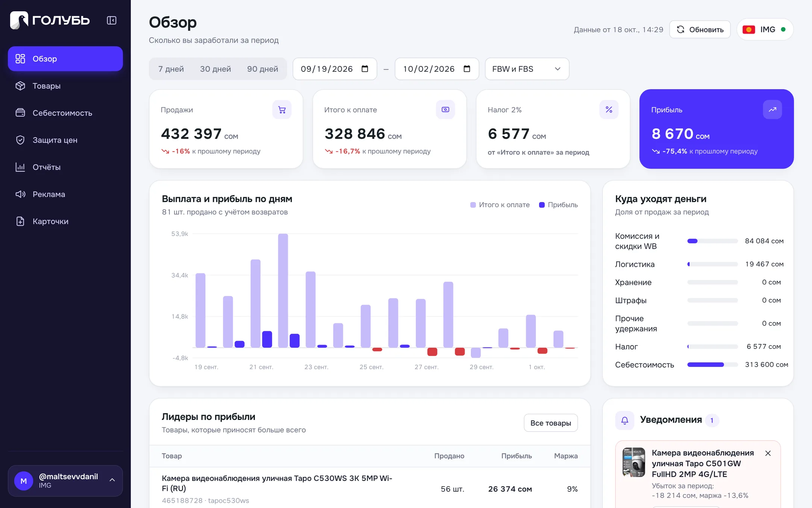The height and width of the screenshot is (508, 812).
Task: Click the Себестоимость progress bar
Action: click(712, 365)
